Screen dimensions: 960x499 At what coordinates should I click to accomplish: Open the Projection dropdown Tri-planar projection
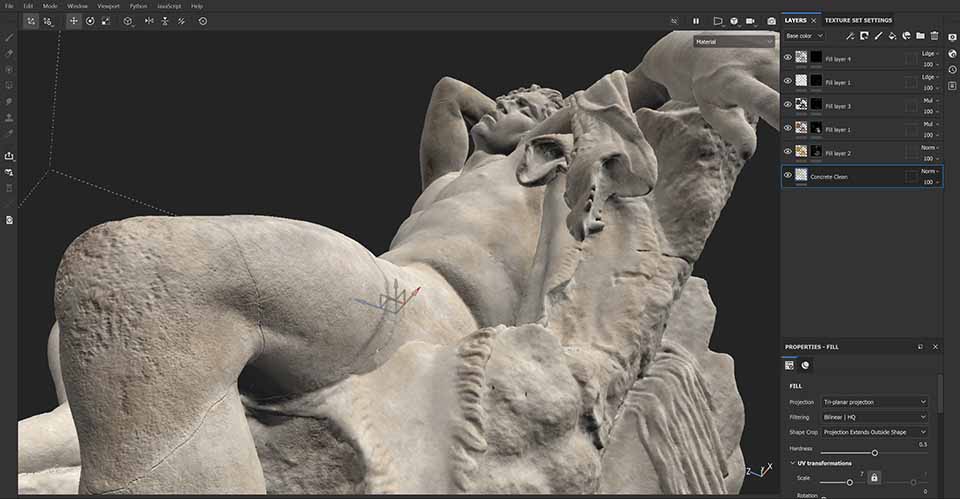click(x=874, y=402)
